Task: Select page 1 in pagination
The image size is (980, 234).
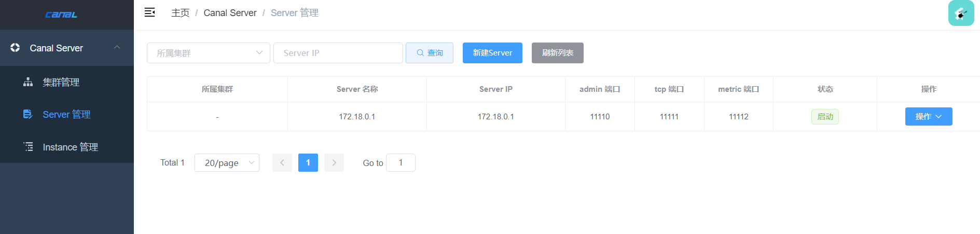Action: (x=308, y=162)
